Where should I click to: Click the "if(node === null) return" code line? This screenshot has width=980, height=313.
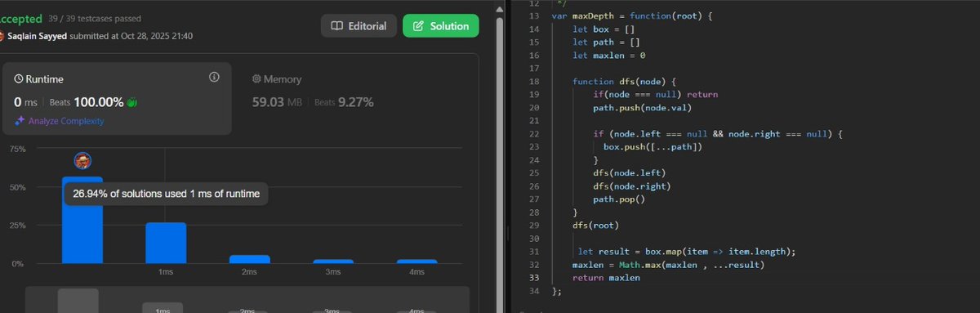(x=656, y=95)
